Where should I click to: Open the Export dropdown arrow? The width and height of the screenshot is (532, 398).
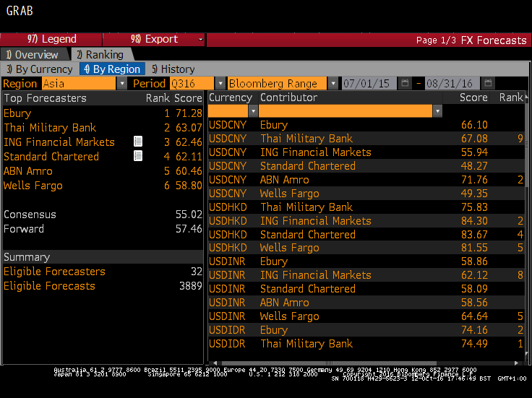[x=200, y=39]
